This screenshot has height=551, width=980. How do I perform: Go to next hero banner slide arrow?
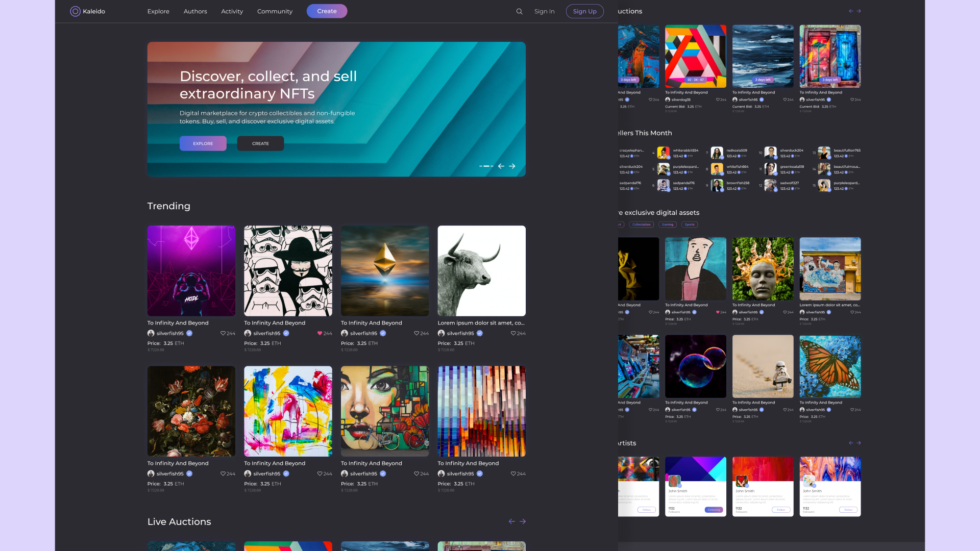pos(512,166)
